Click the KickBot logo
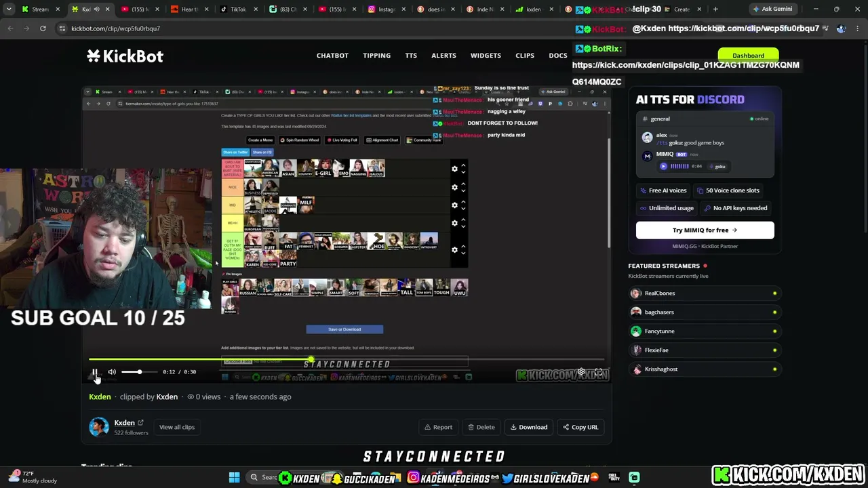The image size is (868, 488). tap(125, 56)
